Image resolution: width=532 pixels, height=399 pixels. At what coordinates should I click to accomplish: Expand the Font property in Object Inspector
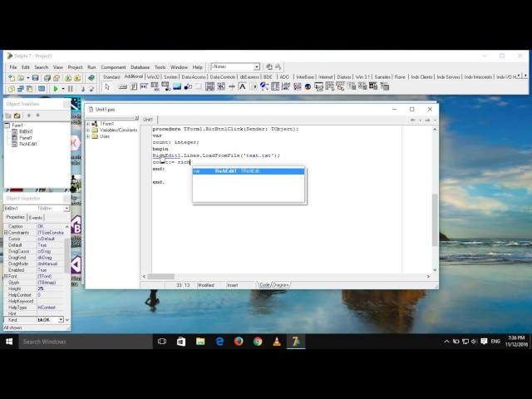6,277
